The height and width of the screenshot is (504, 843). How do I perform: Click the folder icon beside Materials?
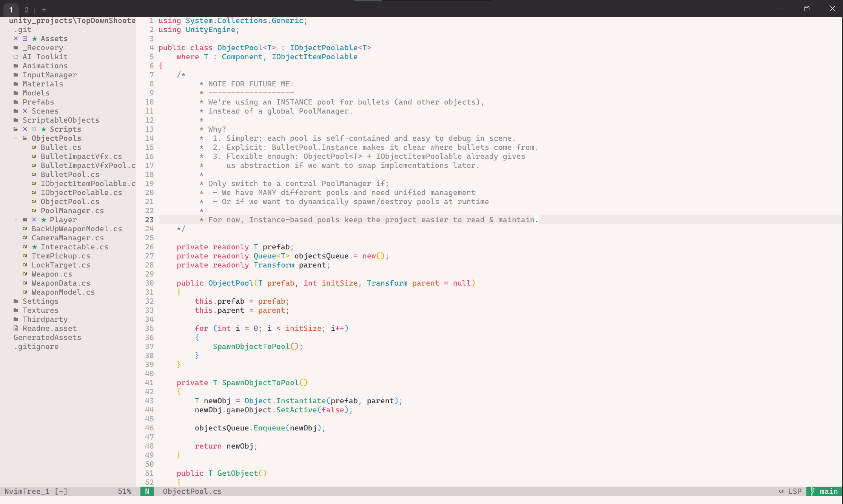click(x=16, y=84)
